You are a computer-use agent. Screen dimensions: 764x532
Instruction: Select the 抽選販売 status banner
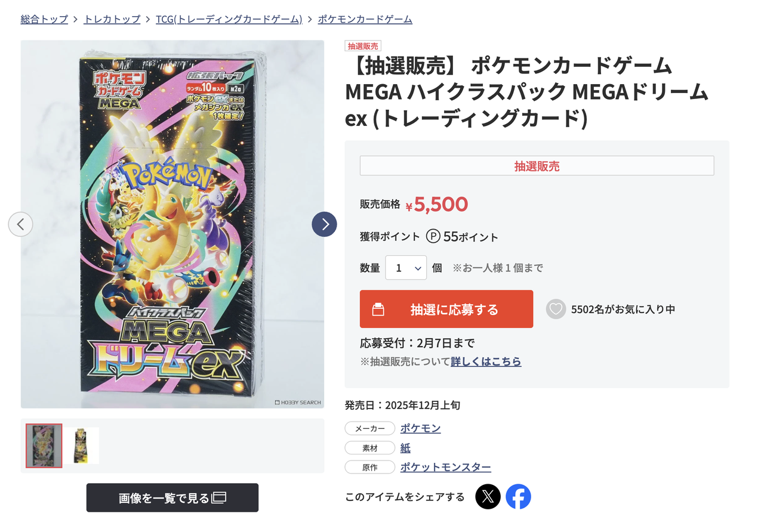tap(536, 166)
